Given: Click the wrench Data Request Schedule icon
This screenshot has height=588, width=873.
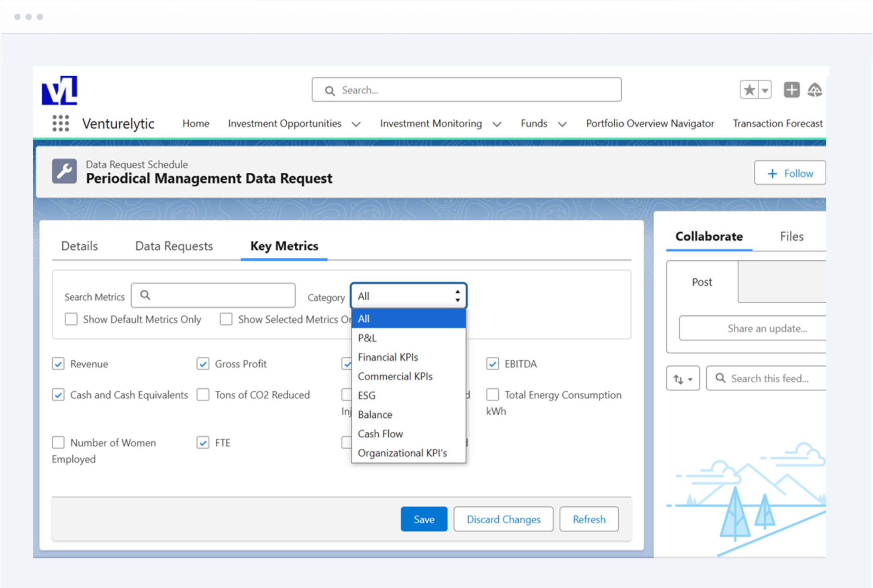Looking at the screenshot, I should click(x=64, y=171).
